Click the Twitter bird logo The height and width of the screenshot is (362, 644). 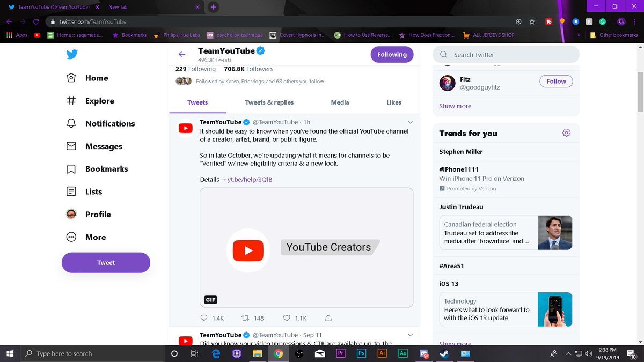click(71, 54)
